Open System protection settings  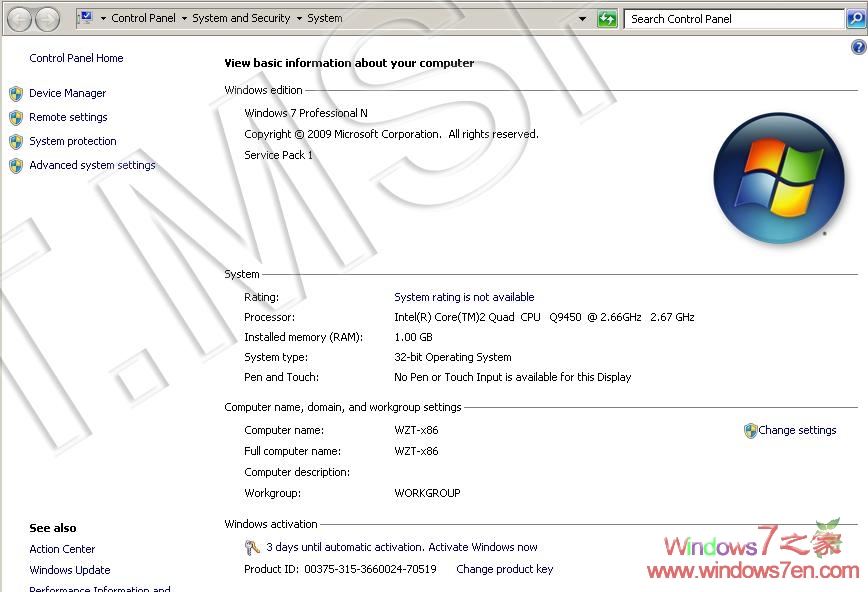(72, 141)
